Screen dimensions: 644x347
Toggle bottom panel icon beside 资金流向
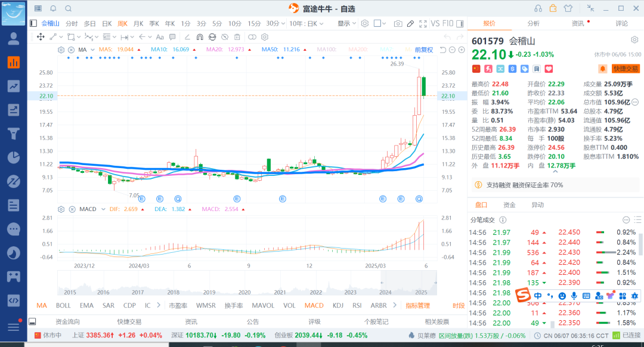(32, 321)
